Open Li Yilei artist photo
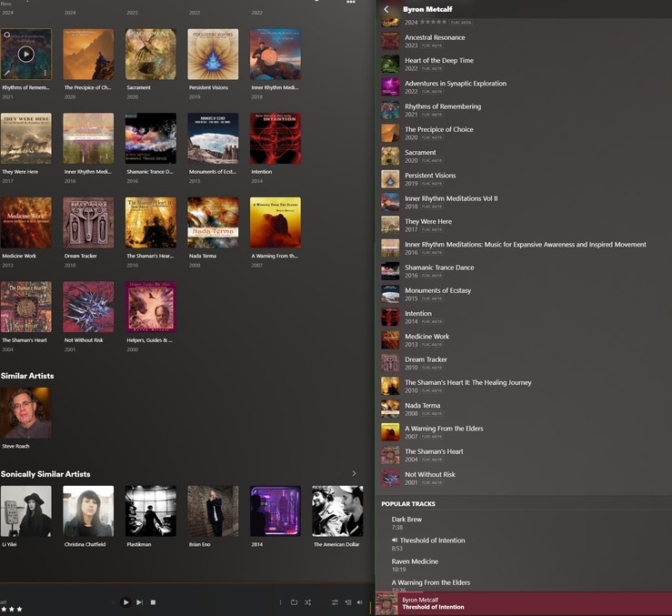The image size is (672, 616). 26,510
